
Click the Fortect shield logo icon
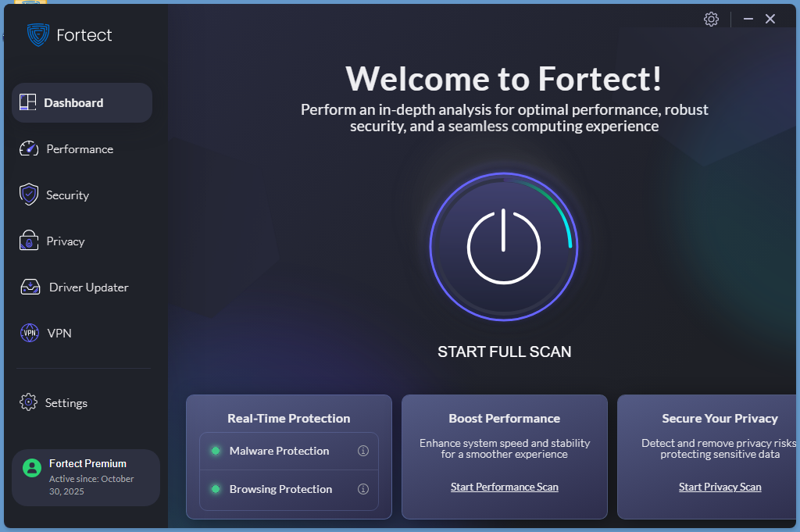click(x=37, y=34)
